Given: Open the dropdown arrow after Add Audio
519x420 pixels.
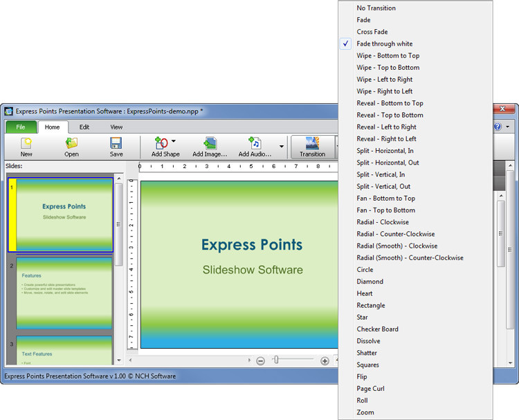Looking at the screenshot, I should (282, 146).
